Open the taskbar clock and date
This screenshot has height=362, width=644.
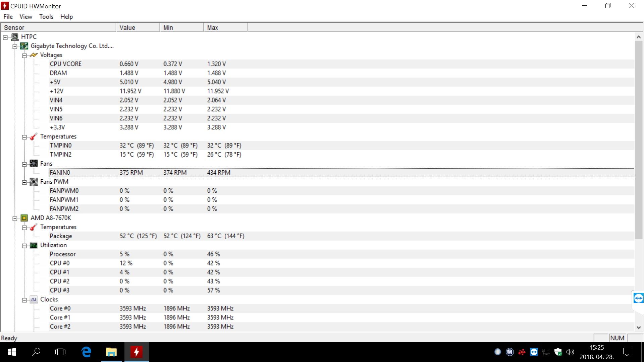[597, 352]
